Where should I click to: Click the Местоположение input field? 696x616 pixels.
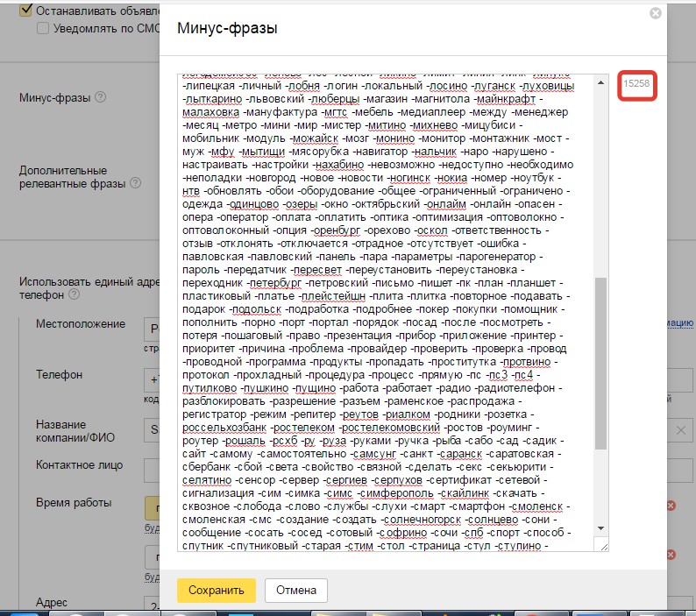pyautogui.click(x=152, y=329)
